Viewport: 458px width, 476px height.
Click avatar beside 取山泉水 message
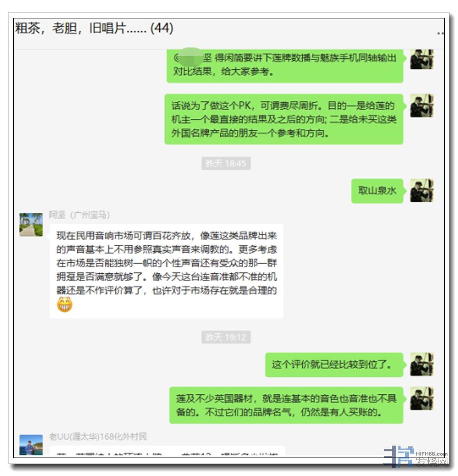[x=422, y=190]
